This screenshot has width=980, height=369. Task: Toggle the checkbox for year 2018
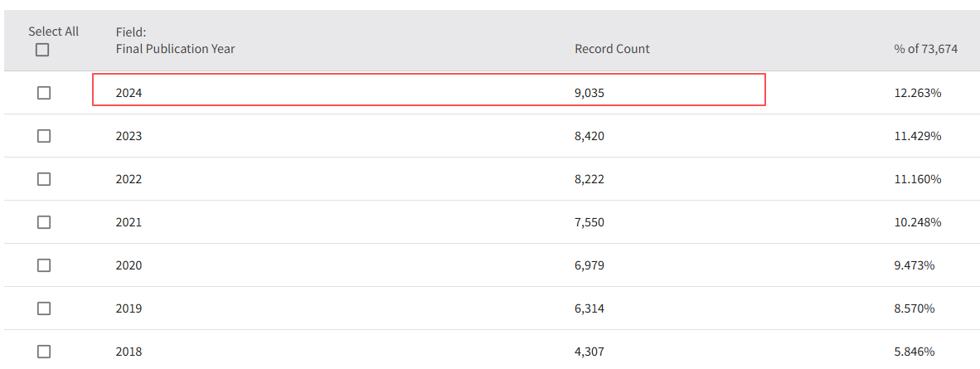pyautogui.click(x=44, y=351)
